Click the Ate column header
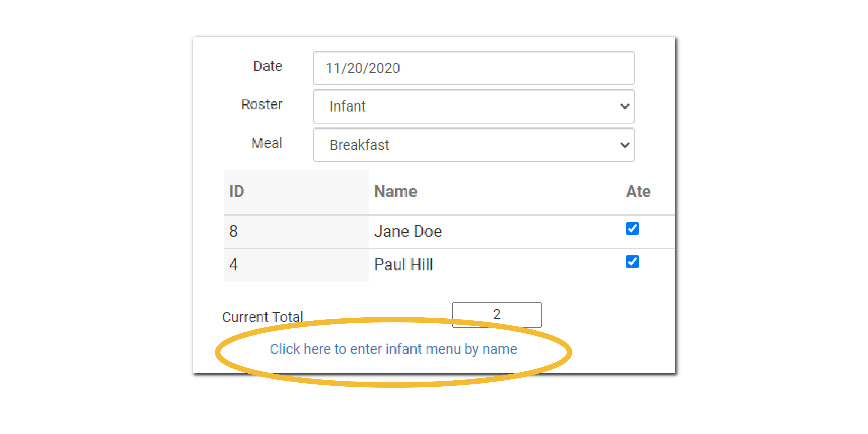The image size is (868, 434). click(638, 191)
